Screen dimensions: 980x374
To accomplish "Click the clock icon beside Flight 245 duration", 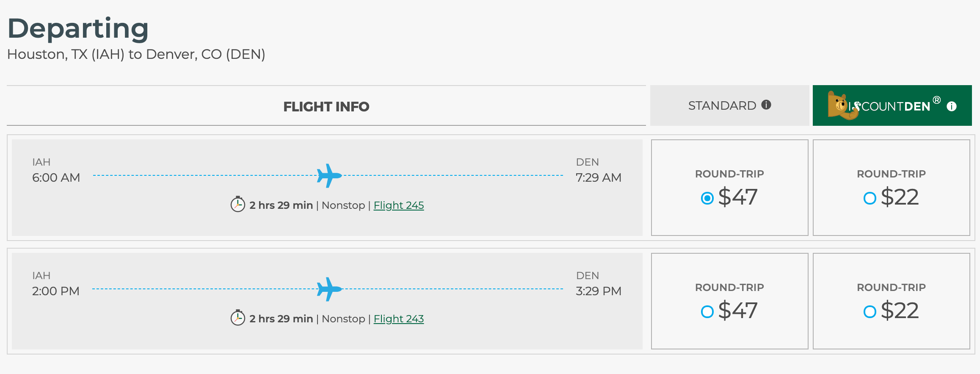I will tap(238, 205).
